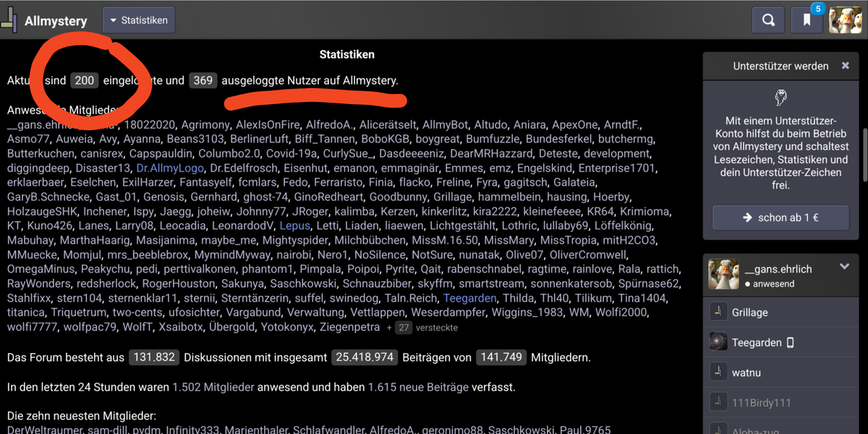
Task: Open bookmarks icon with badge 5
Action: (807, 20)
